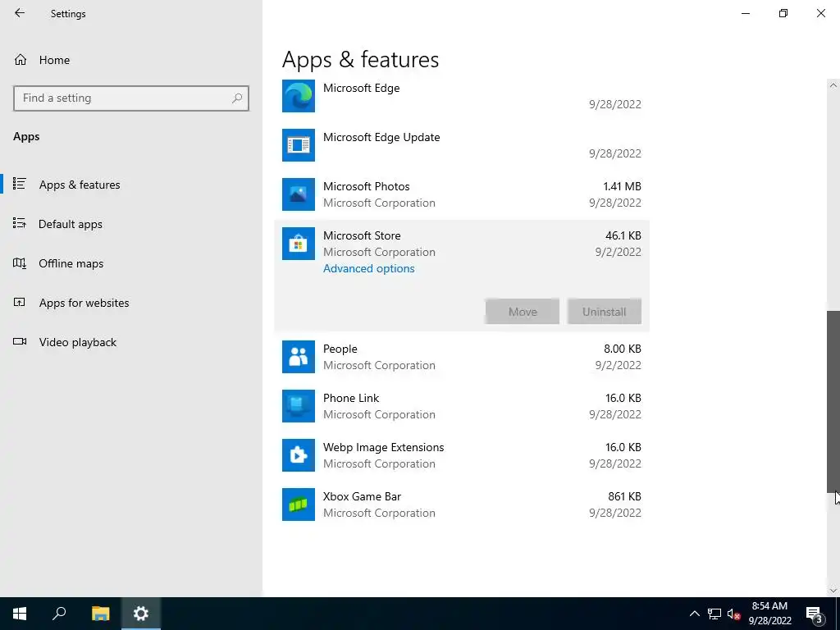
Task: Open the Action Center notifications icon
Action: tap(814, 614)
